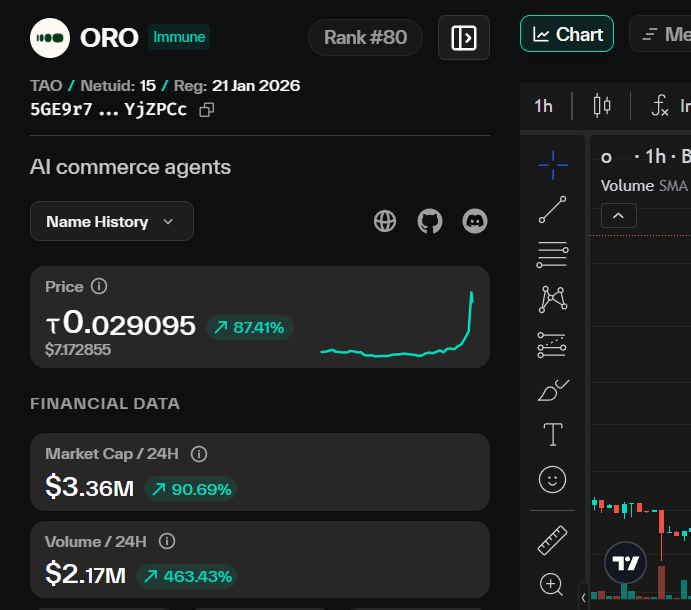Select the crosshair cursor tool
The width and height of the screenshot is (691, 610).
(553, 165)
